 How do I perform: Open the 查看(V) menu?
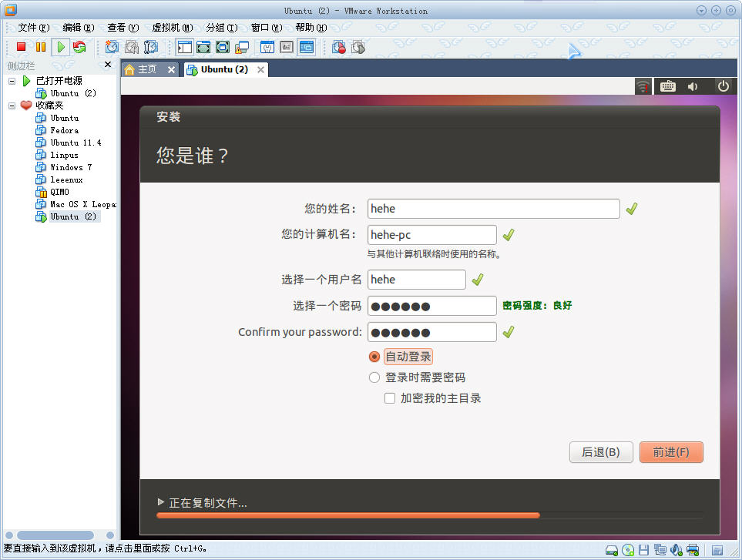point(123,28)
